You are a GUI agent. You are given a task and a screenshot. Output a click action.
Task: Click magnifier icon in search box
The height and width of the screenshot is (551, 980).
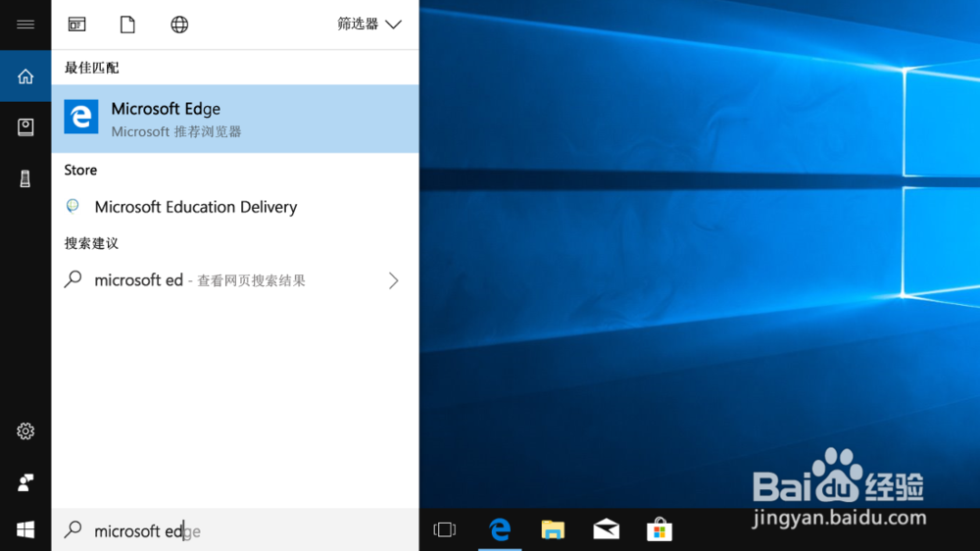click(x=73, y=529)
